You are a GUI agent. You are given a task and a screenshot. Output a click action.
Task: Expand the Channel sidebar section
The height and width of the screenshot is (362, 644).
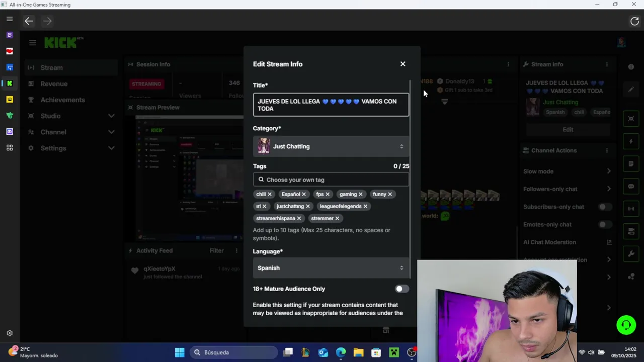click(x=111, y=132)
